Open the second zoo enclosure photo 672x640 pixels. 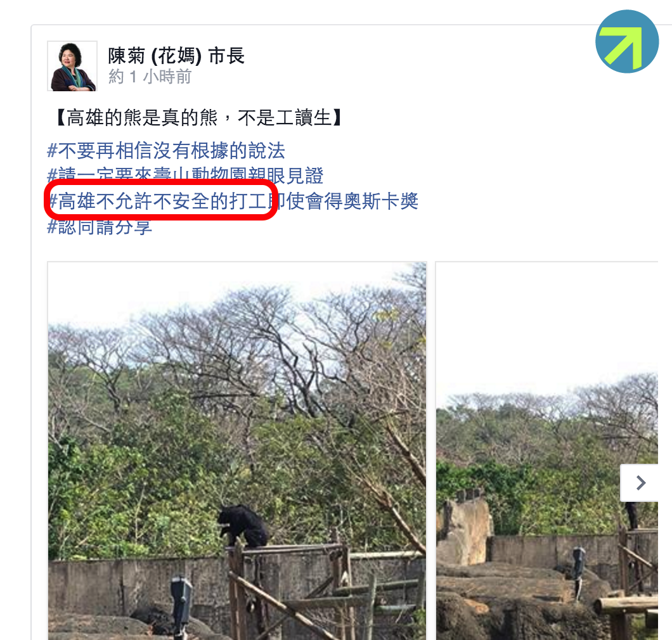[x=547, y=451]
